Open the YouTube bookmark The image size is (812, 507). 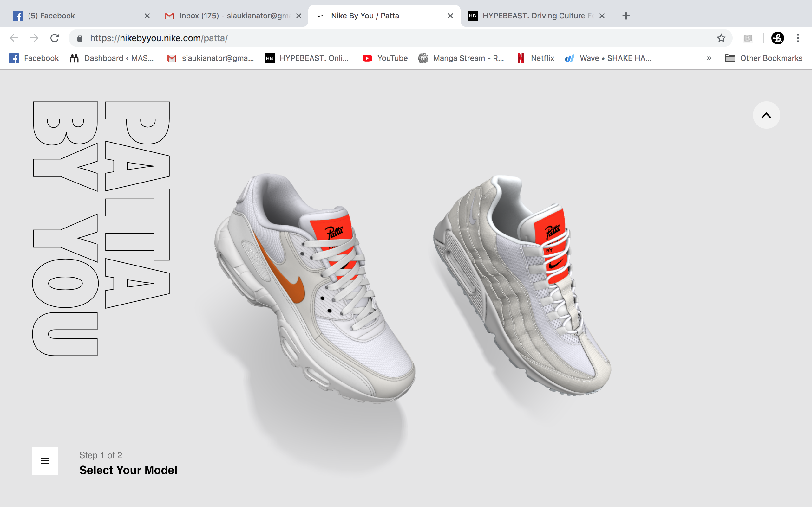pos(385,58)
